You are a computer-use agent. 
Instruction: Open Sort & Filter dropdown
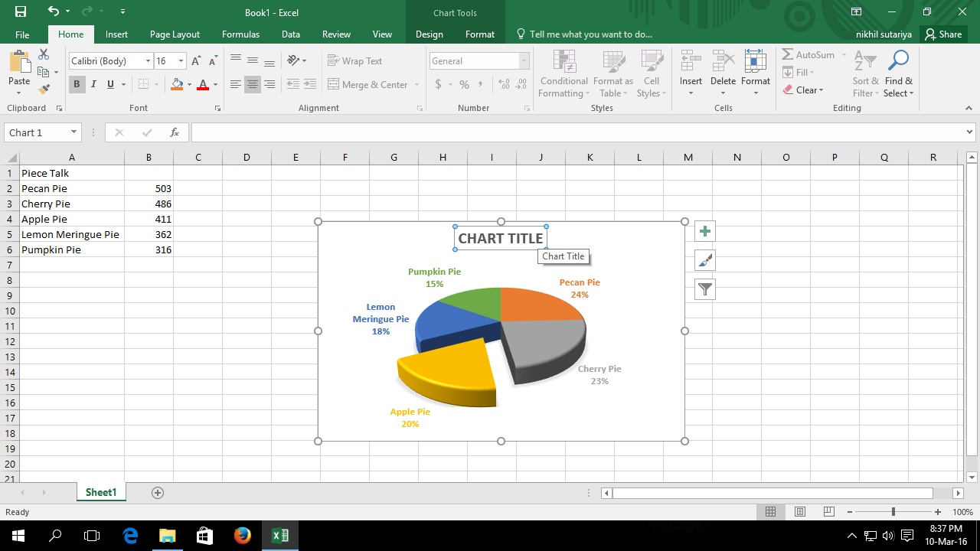point(864,74)
